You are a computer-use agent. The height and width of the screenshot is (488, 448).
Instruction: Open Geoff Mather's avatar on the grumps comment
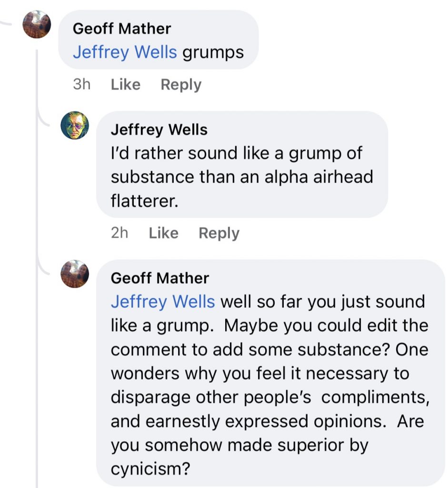37,24
